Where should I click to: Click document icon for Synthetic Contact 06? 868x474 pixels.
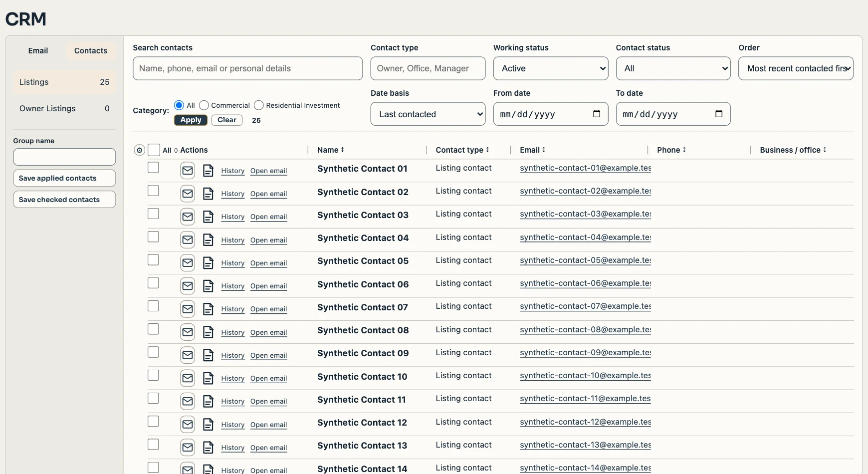pos(209,286)
